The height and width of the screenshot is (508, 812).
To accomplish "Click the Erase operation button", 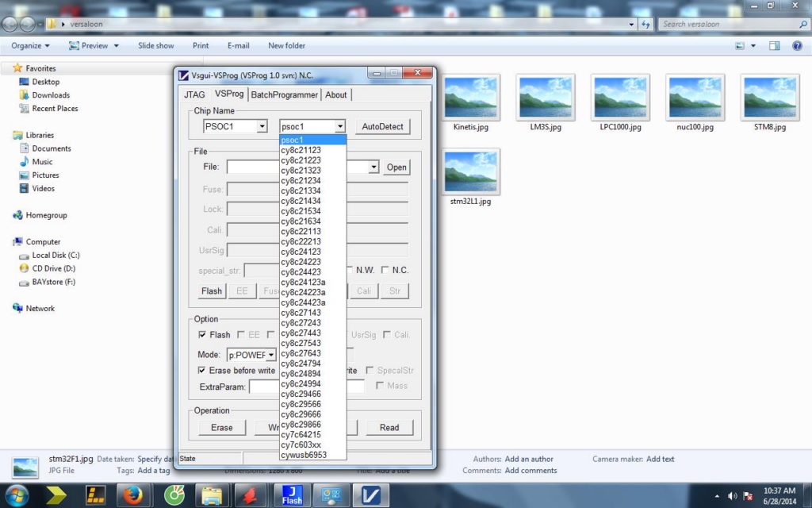I will 222,427.
